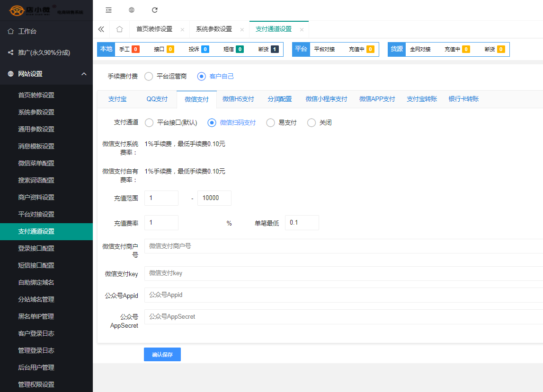Close the 首页装修设置 tab
The width and height of the screenshot is (543, 392).
182,29
